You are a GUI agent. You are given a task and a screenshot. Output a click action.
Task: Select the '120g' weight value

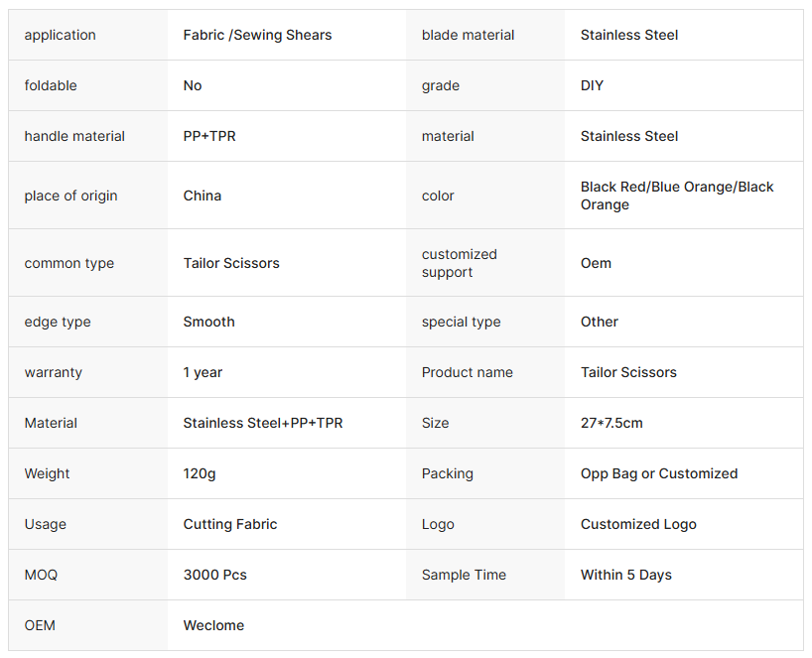coord(200,473)
